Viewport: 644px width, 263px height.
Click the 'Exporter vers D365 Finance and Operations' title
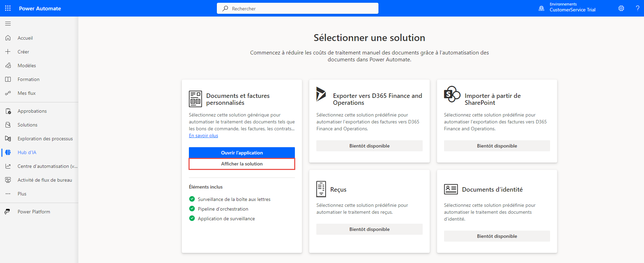[x=377, y=99]
